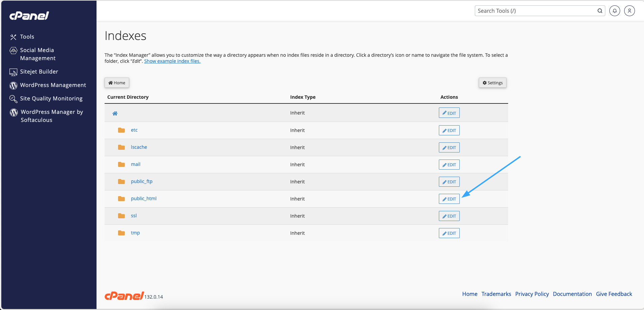Open the 'Show example index files' link
The height and width of the screenshot is (310, 644).
(172, 61)
